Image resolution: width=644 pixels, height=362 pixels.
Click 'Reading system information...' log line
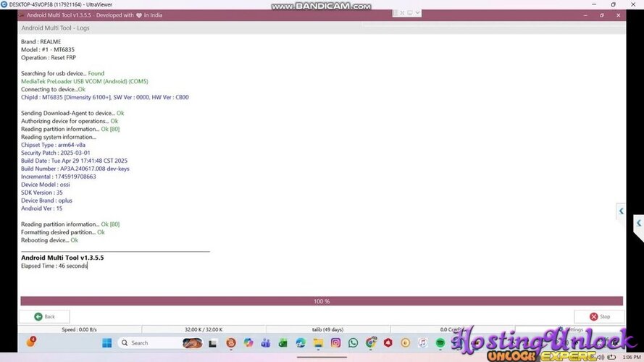pos(59,137)
